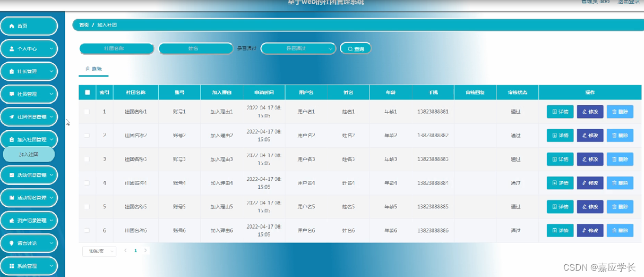Click the 首页 breadcrumb link
Screen dimensions: 644x277
84,25
